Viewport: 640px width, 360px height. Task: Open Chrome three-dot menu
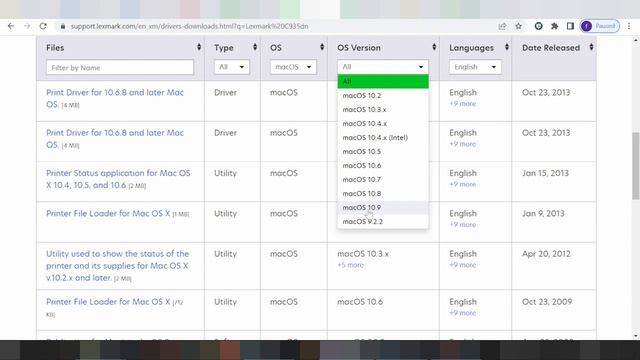629,26
